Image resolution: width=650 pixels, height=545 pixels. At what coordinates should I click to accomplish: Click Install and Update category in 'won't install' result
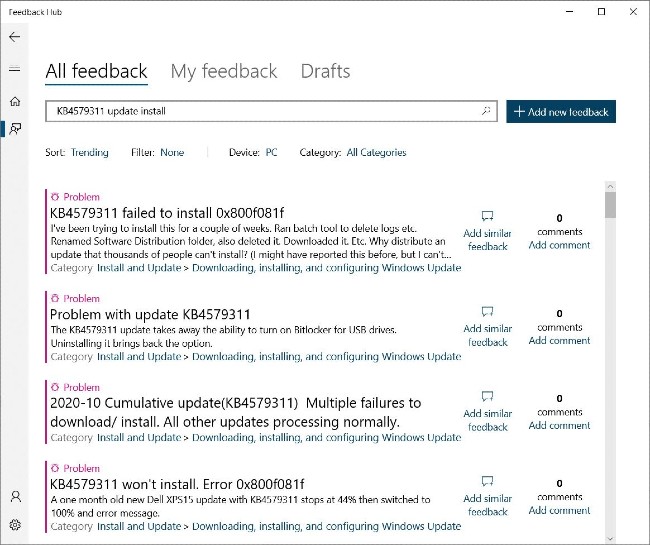139,526
